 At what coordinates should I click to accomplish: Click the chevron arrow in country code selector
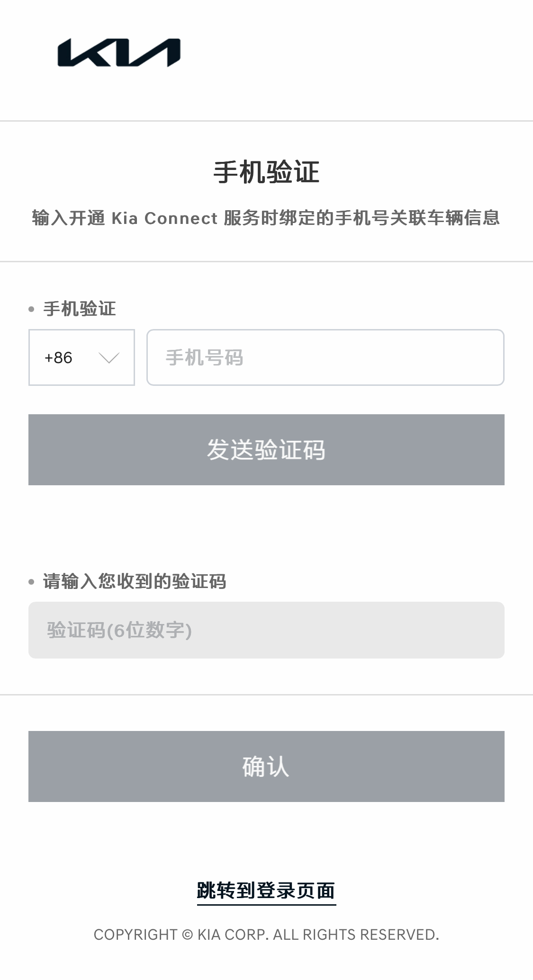tap(109, 358)
